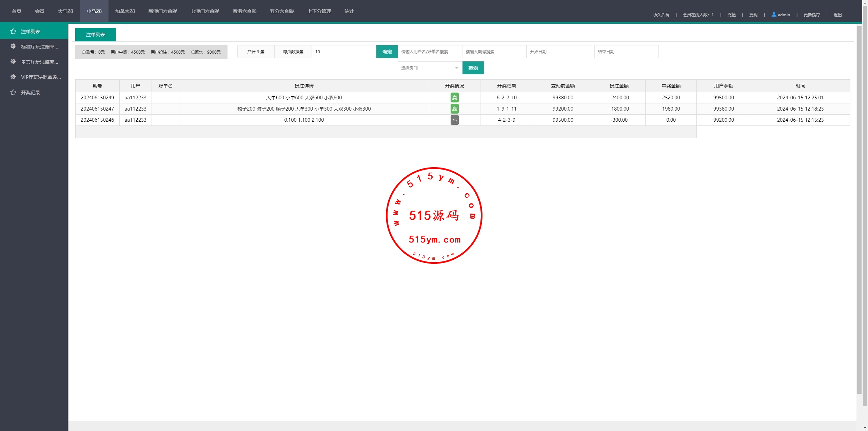Screen dimensions: 868x431
Task: Click gray 亏 badge for period 202406150246
Action: pos(454,120)
